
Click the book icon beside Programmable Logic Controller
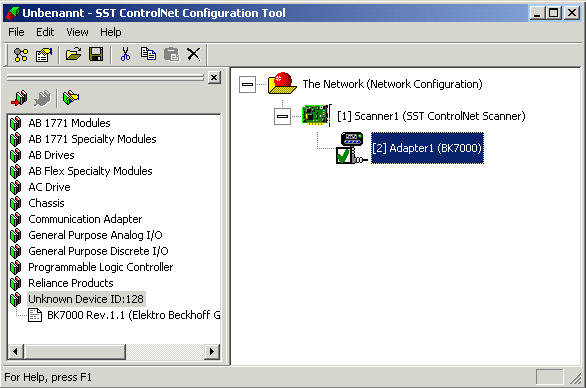(x=16, y=267)
